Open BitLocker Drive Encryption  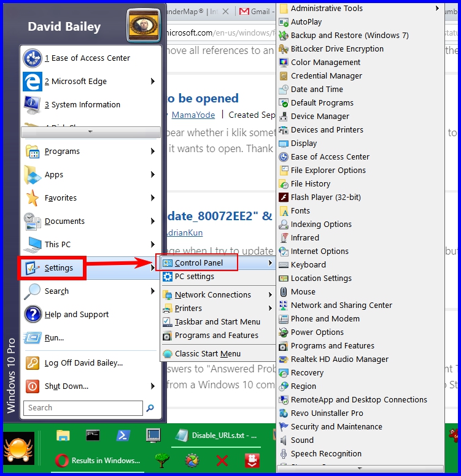pos(360,49)
